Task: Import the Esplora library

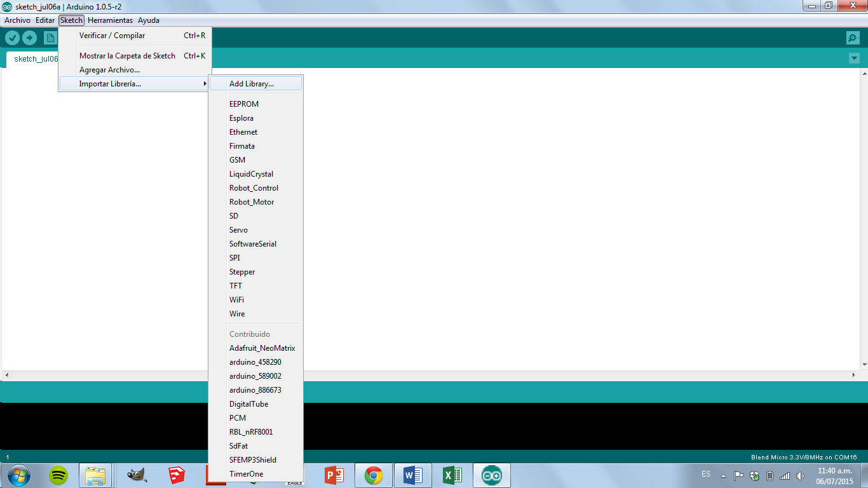Action: [x=256, y=118]
